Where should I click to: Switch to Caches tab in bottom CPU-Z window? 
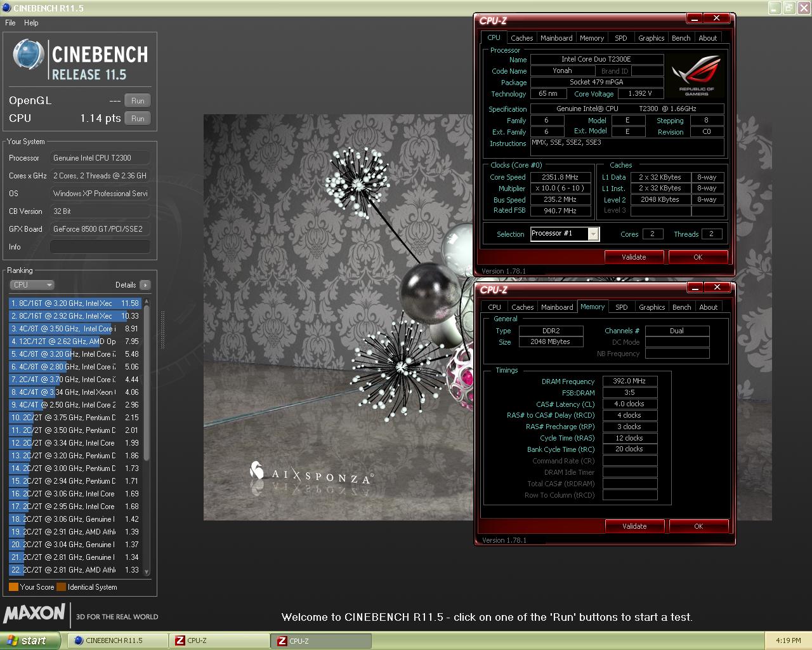point(523,307)
